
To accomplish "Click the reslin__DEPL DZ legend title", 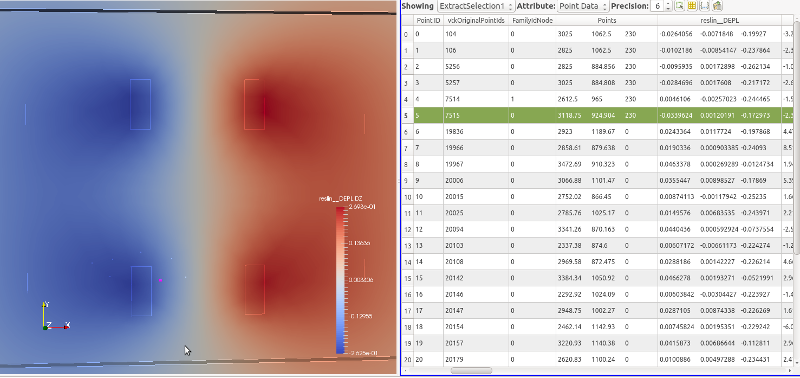I will pos(340,199).
